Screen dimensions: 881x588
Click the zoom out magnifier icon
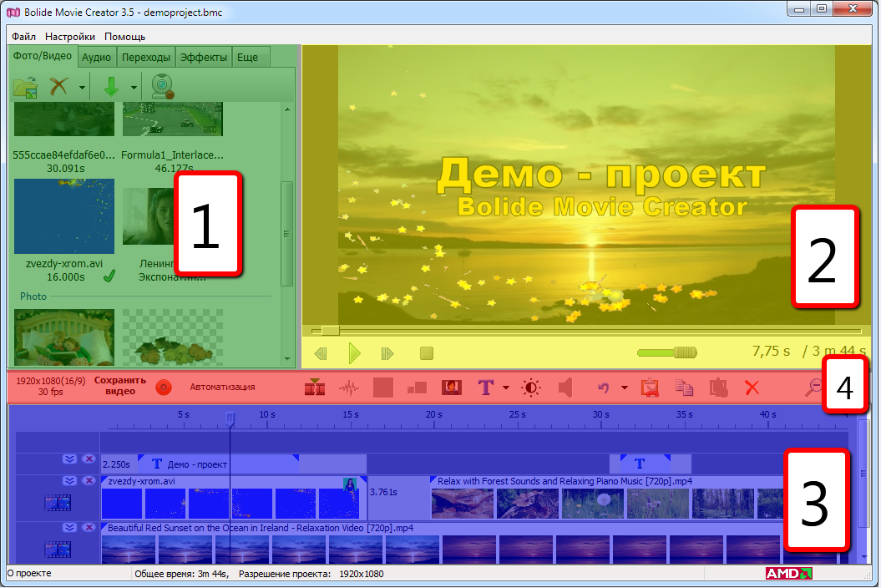pos(813,388)
